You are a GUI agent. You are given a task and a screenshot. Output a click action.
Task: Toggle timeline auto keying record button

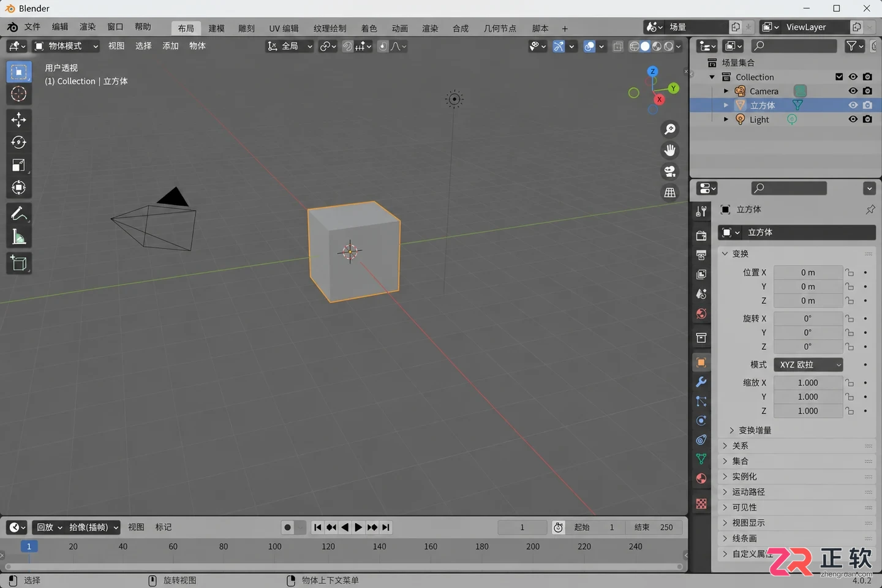[287, 527]
